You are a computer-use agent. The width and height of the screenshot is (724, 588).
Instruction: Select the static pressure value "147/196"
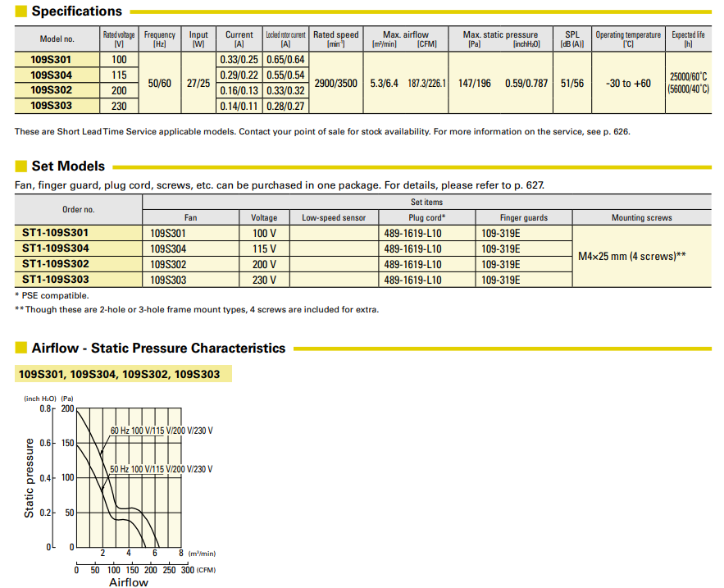pyautogui.click(x=474, y=84)
